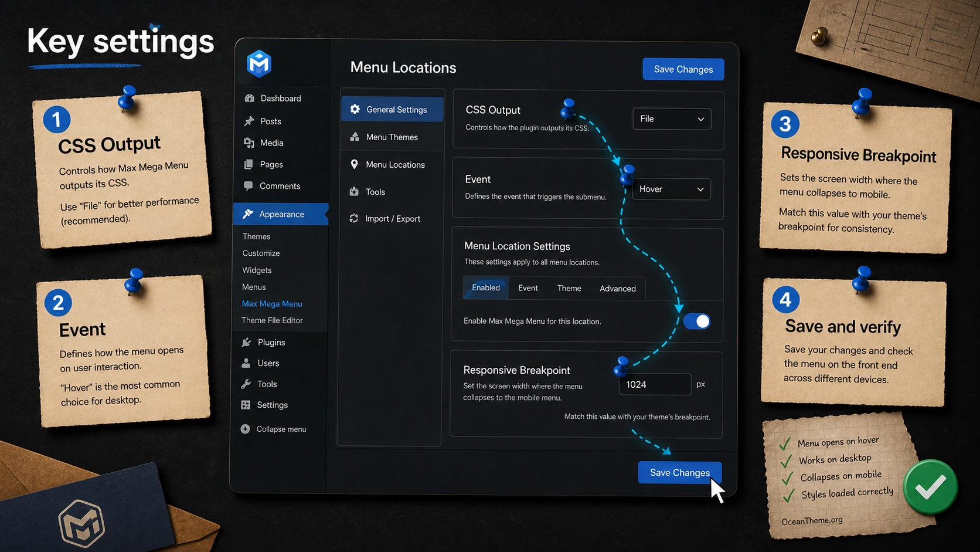Click the bottom Save Changes button
This screenshot has width=980, height=552.
click(680, 472)
